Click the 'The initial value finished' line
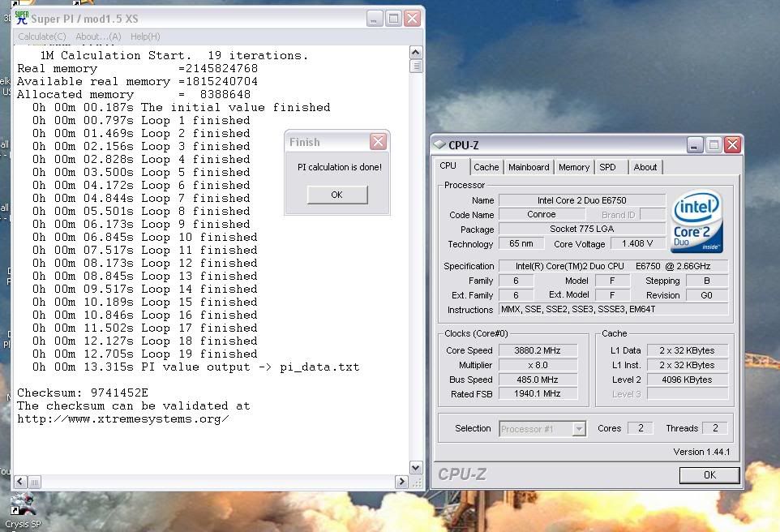The image size is (780, 532). click(x=182, y=108)
